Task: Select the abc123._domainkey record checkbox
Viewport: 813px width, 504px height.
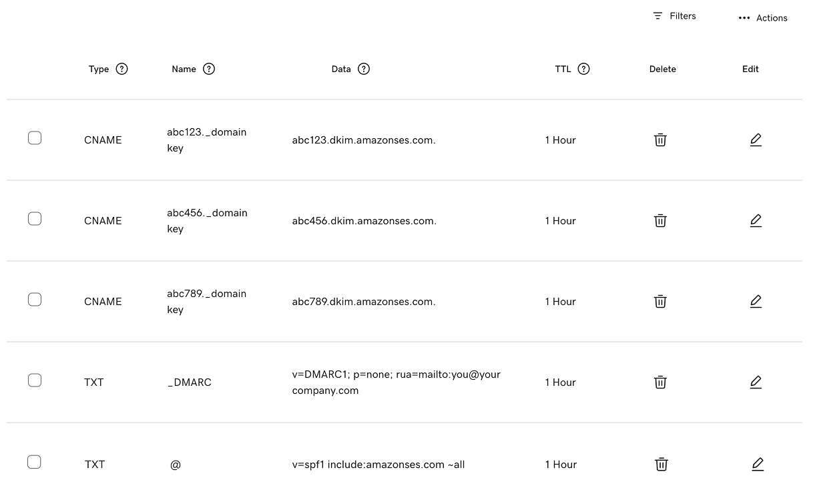Action: click(35, 138)
